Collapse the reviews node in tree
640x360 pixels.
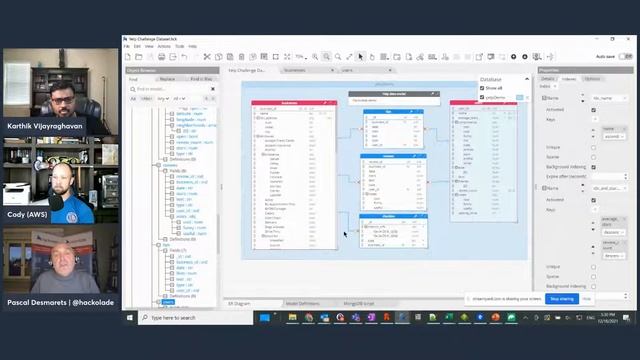click(x=158, y=165)
